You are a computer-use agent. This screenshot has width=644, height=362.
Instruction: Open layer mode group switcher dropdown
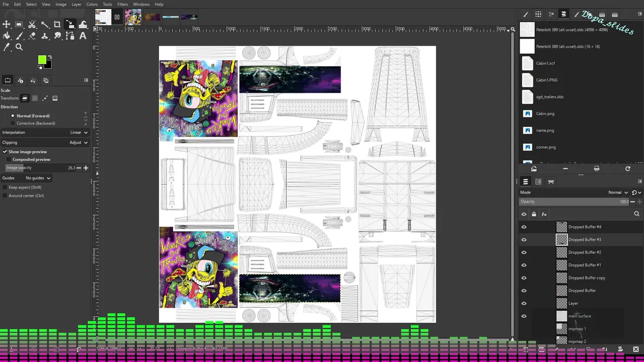click(636, 193)
